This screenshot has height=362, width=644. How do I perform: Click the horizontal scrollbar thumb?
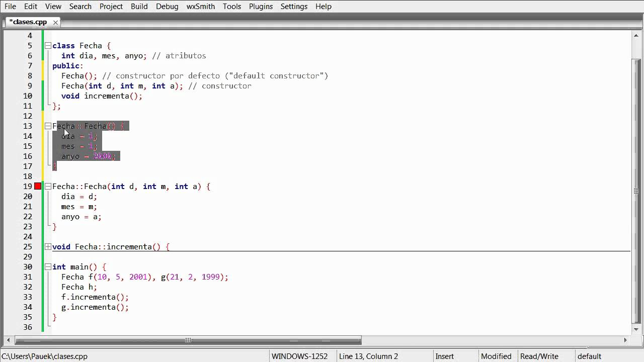[x=188, y=340]
